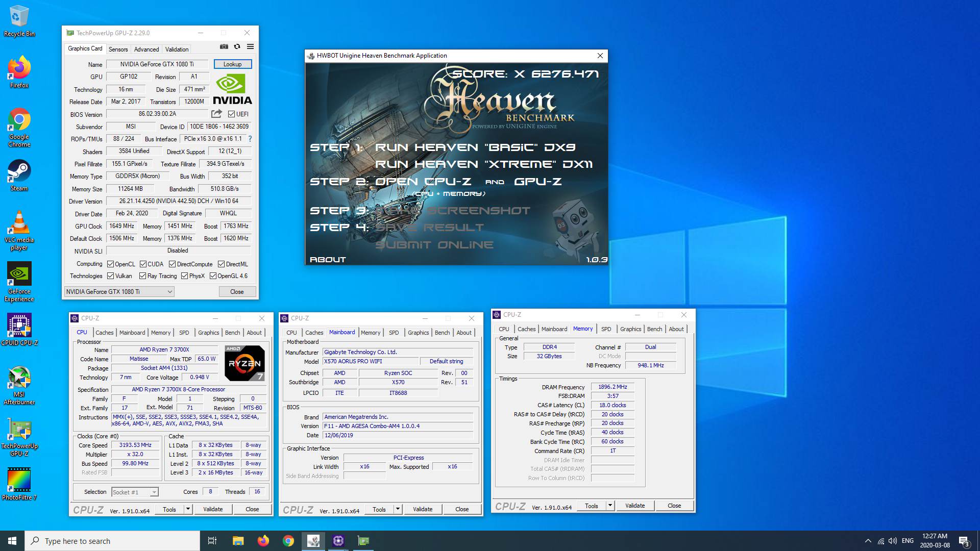Viewport: 980px width, 551px height.
Task: Toggle the OpenGL 4.6 checkbox
Action: (213, 276)
